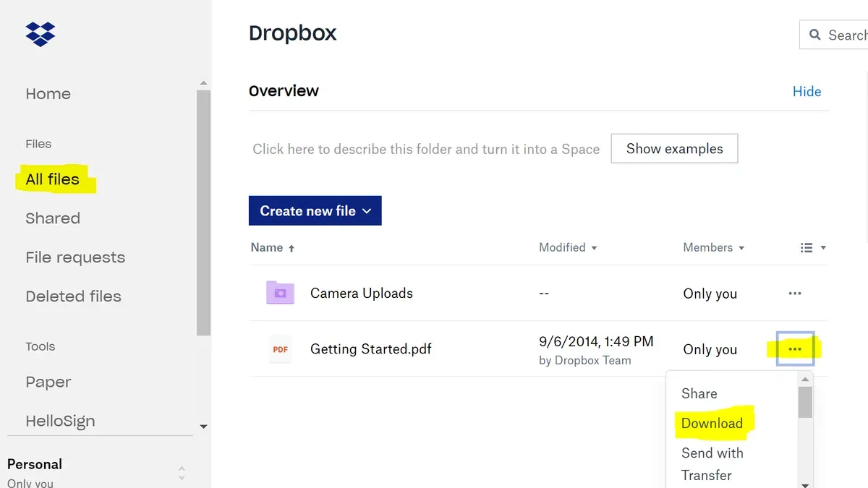Open the Camera Uploads folder icon
The image size is (868, 488).
click(x=280, y=293)
